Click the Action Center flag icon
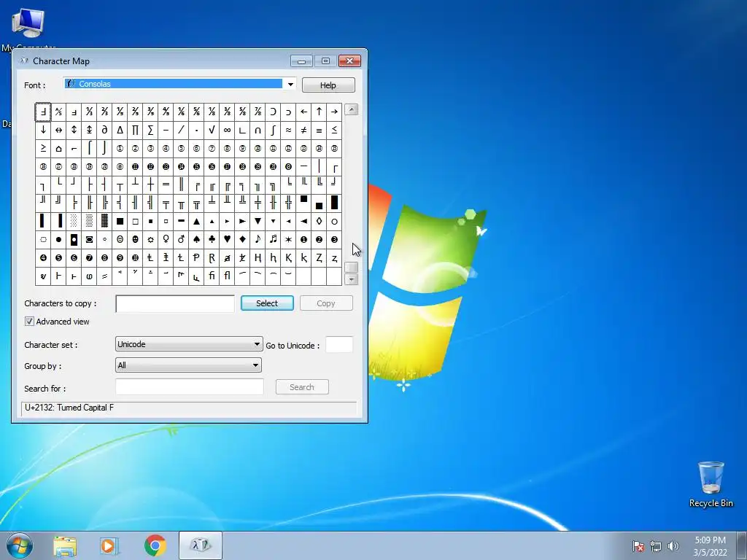The width and height of the screenshot is (747, 560). pyautogui.click(x=638, y=546)
